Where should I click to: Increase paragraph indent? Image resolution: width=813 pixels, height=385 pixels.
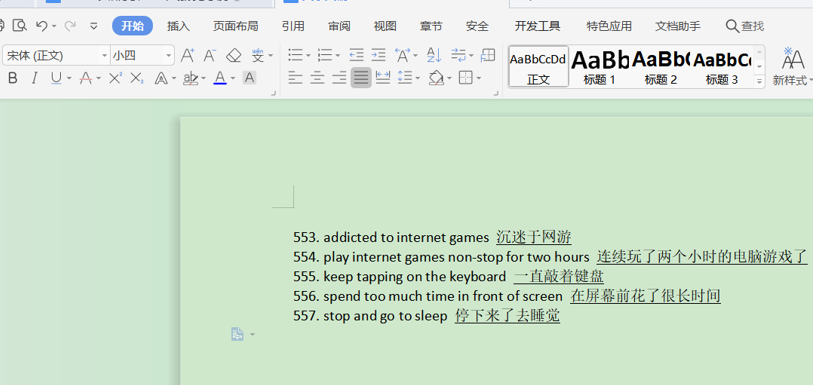pos(379,55)
